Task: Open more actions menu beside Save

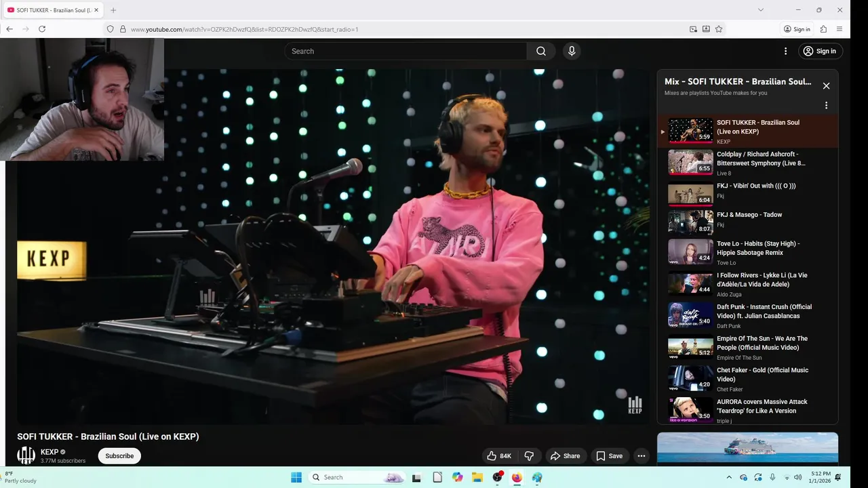Action: pyautogui.click(x=641, y=456)
